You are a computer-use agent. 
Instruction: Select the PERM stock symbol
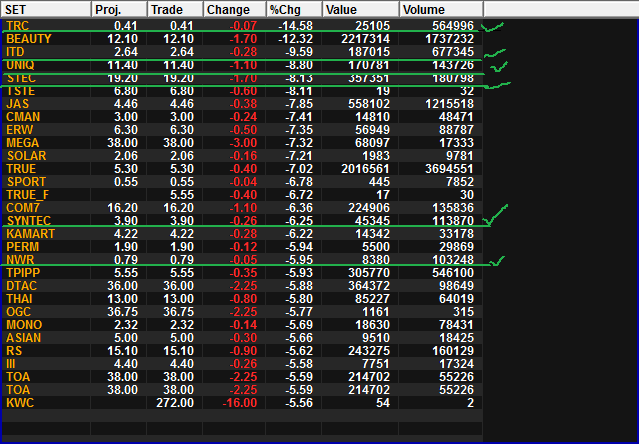tap(22, 247)
